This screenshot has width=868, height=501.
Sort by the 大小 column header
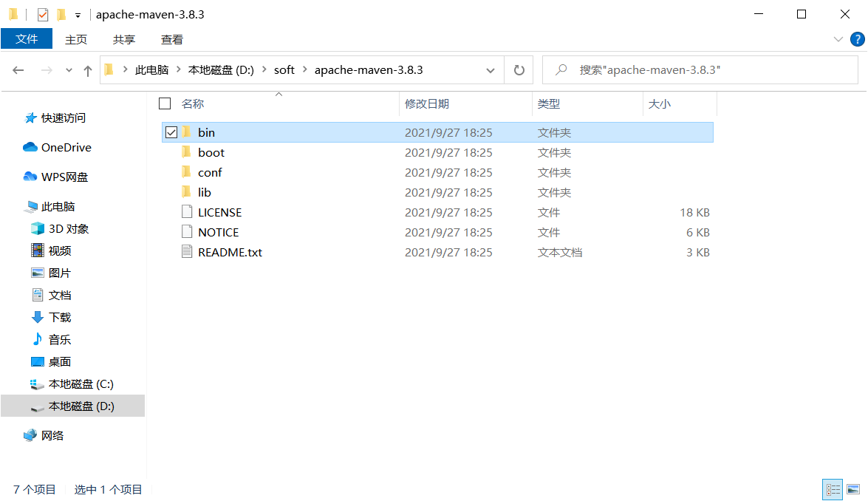tap(659, 103)
